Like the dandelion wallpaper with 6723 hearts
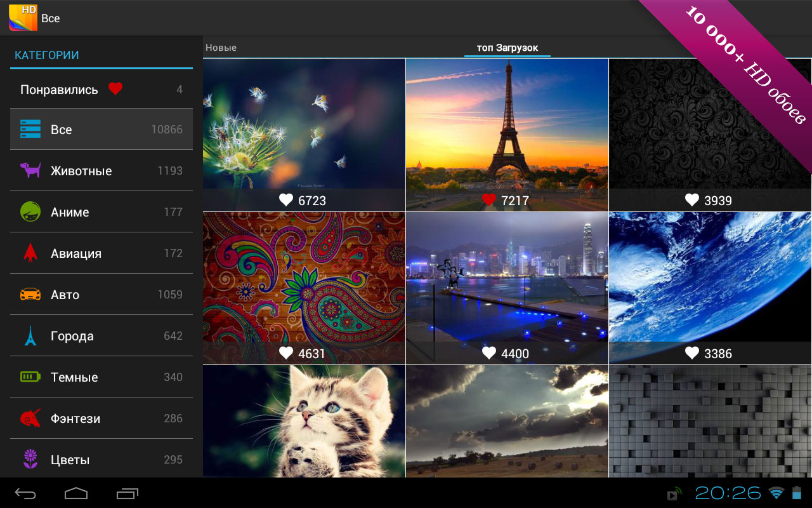The image size is (812, 508). point(286,200)
